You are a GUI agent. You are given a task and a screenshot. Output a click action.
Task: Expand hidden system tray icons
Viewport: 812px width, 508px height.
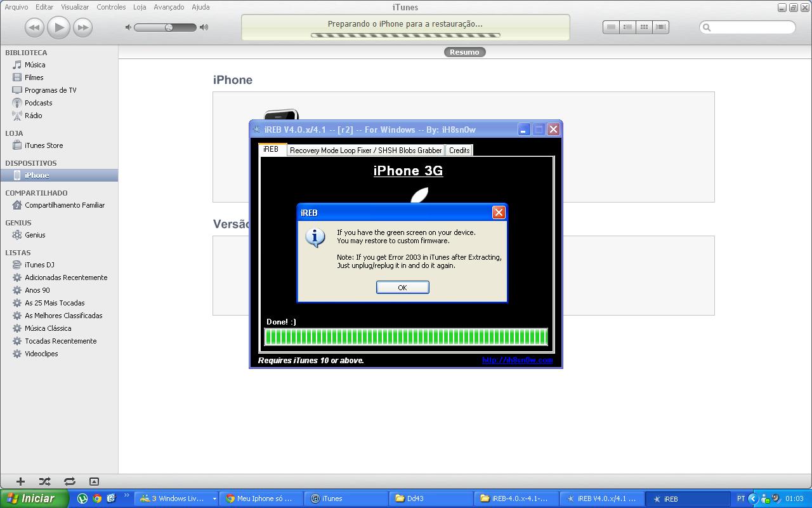tap(753, 498)
